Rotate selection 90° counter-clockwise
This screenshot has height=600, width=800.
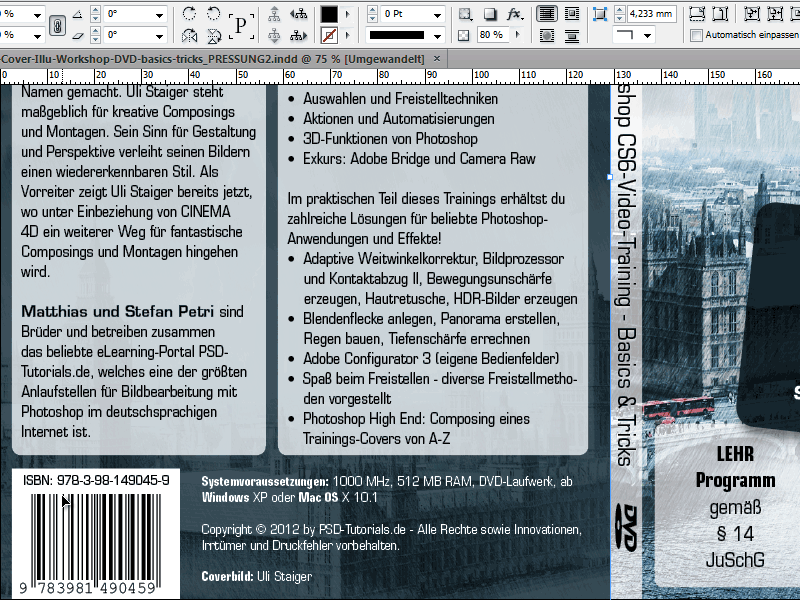click(213, 13)
